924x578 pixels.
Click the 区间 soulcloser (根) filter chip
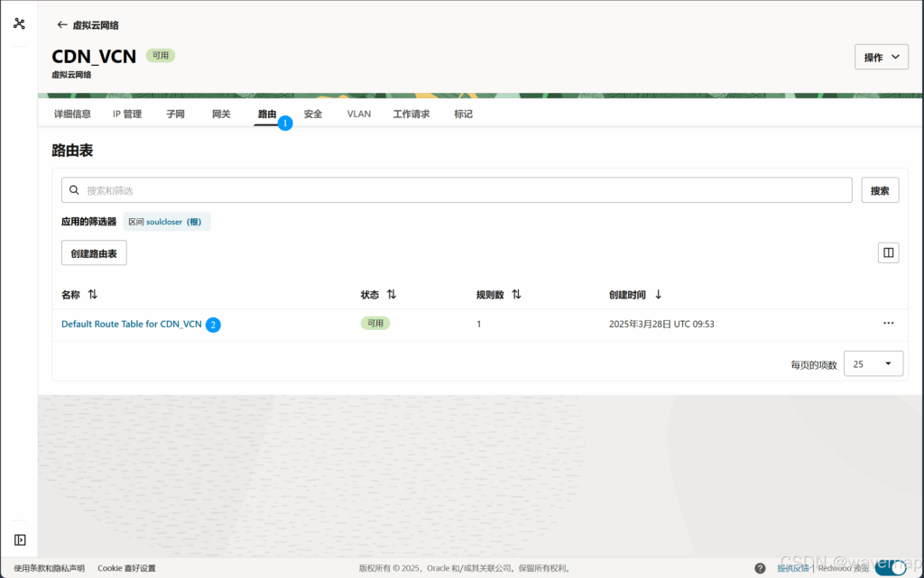[x=167, y=222]
